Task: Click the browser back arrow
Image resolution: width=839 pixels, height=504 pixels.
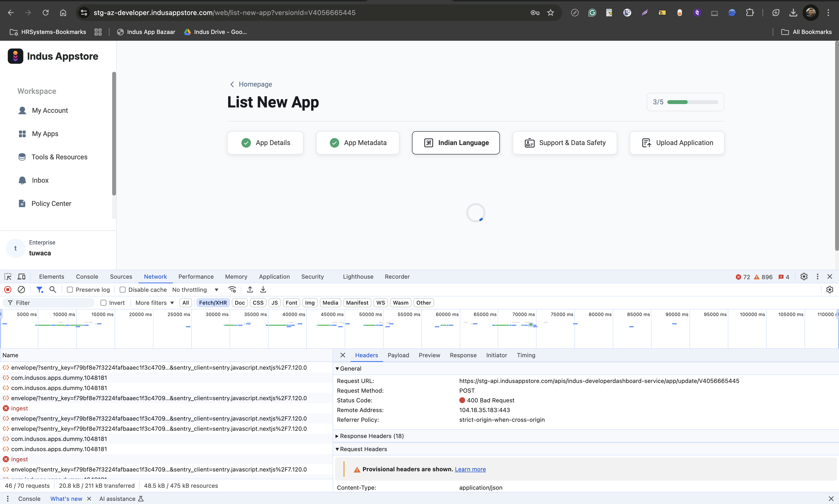Action: coord(11,13)
